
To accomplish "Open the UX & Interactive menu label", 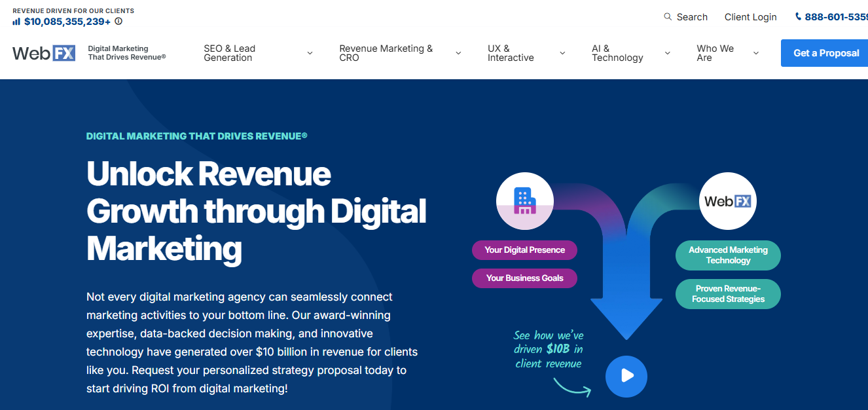I will (x=511, y=53).
